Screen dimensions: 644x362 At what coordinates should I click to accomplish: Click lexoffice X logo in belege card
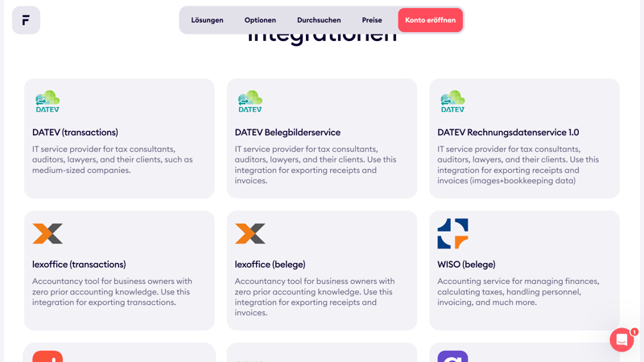(250, 233)
